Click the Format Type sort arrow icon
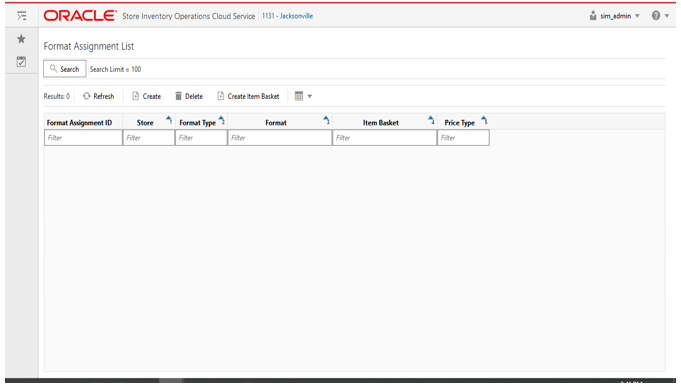The image size is (681, 385). 221,120
